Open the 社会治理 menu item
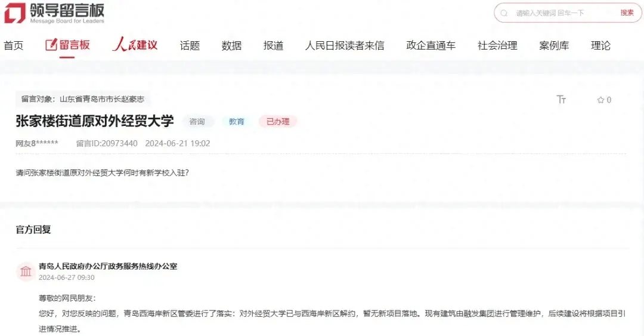The width and height of the screenshot is (644, 336). tap(497, 45)
